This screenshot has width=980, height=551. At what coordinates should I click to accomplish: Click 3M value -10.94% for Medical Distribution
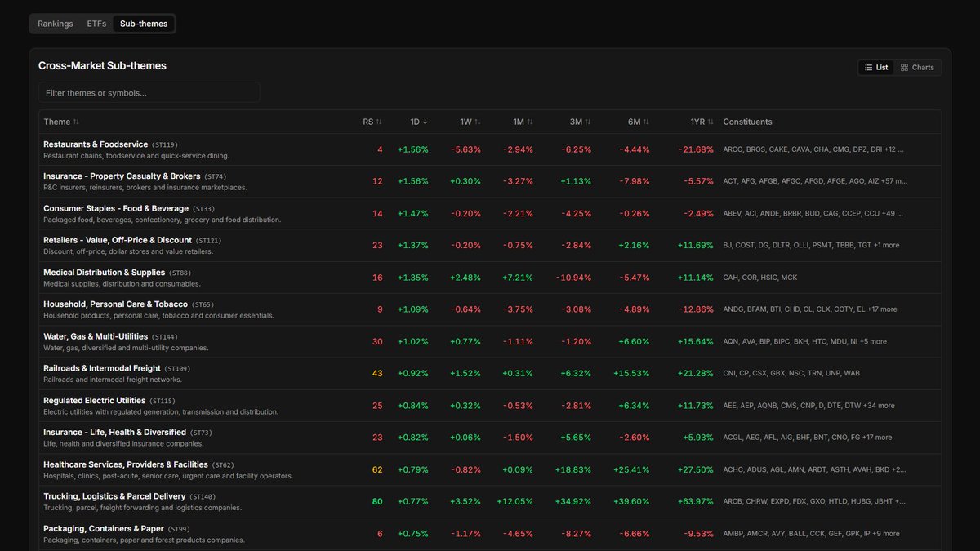tap(574, 278)
